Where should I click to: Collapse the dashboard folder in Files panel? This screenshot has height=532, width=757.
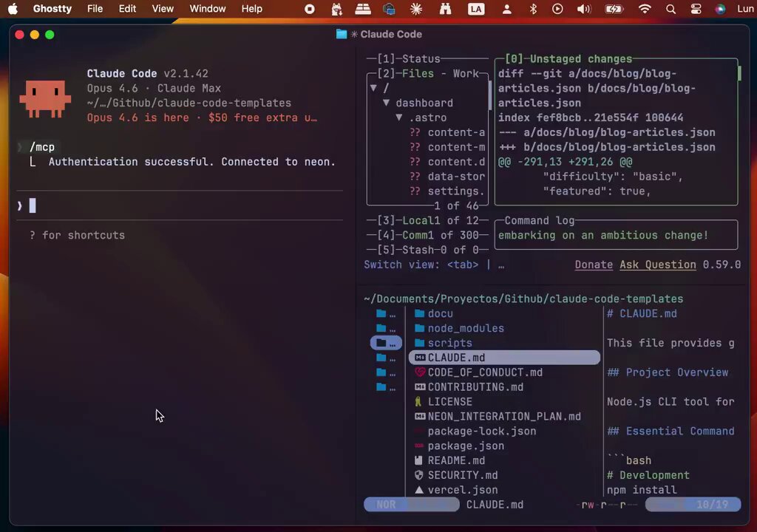(386, 103)
